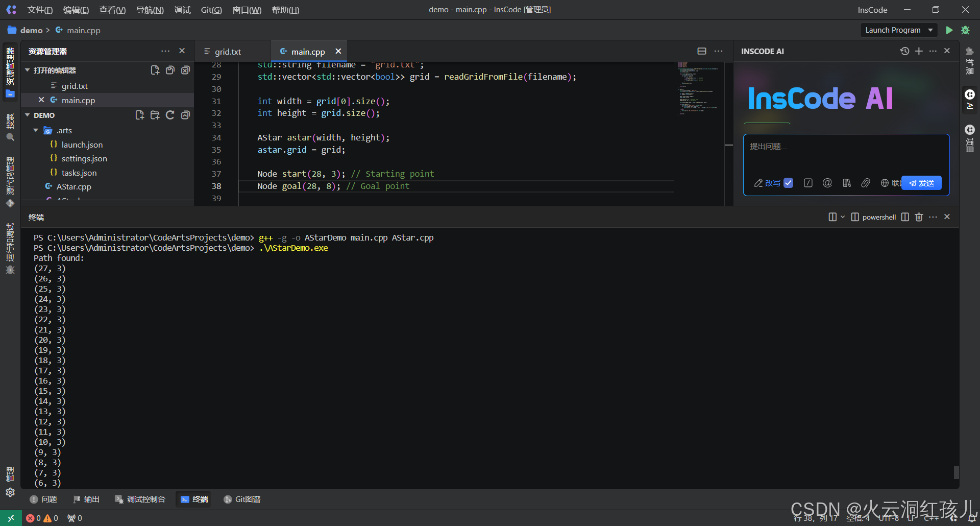This screenshot has height=526, width=980.
Task: Start debugging with the bug icon
Action: coord(965,30)
